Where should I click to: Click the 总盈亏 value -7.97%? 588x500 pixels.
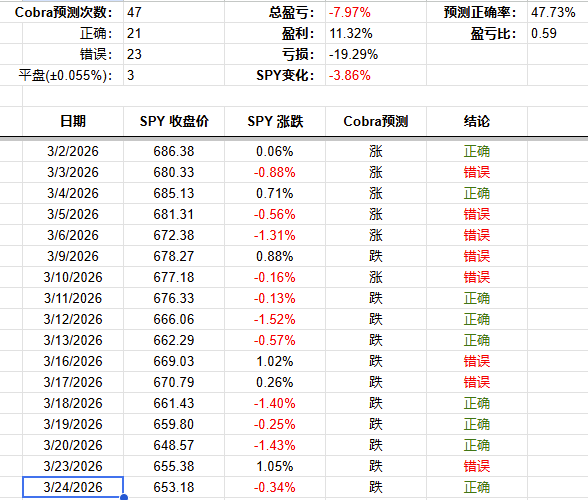click(376, 12)
